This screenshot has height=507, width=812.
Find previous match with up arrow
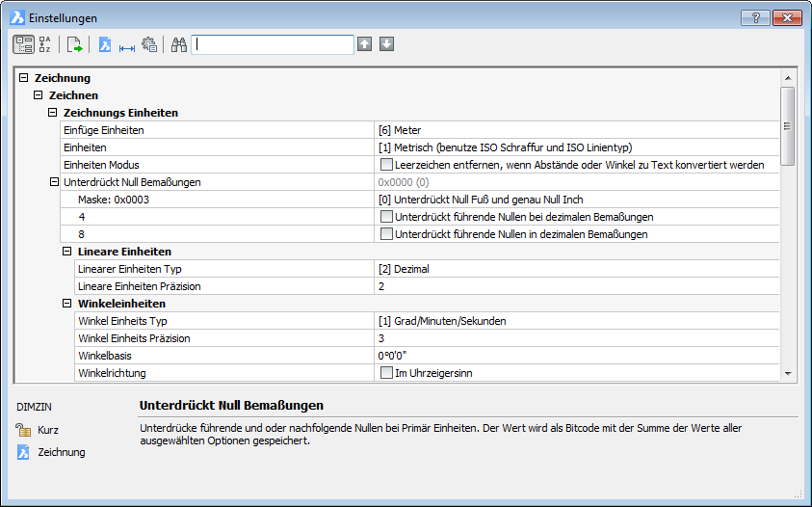pyautogui.click(x=364, y=44)
